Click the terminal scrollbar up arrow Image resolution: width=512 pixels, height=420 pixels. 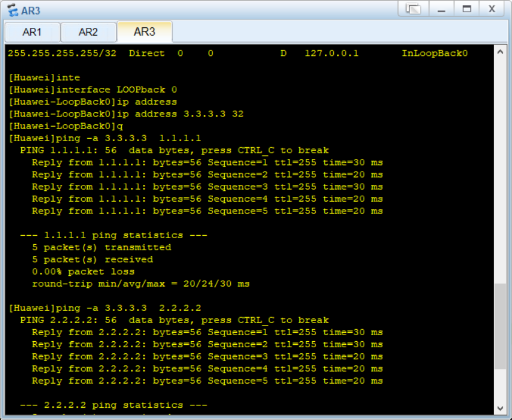500,52
